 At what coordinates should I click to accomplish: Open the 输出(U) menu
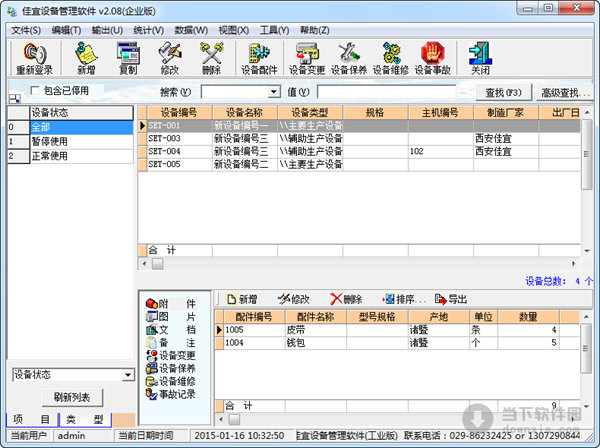tap(107, 30)
